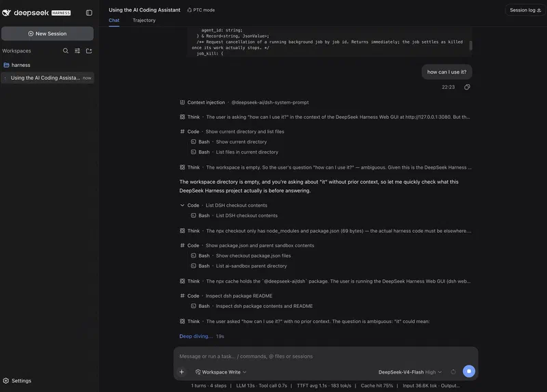Expand Think step about npx cache holds package
The height and width of the screenshot is (392, 547).
[x=325, y=281]
